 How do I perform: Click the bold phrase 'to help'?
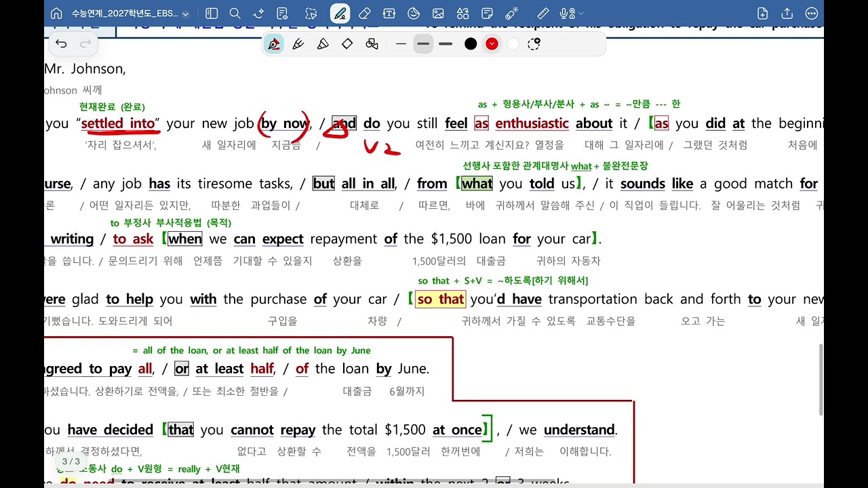[x=130, y=300]
